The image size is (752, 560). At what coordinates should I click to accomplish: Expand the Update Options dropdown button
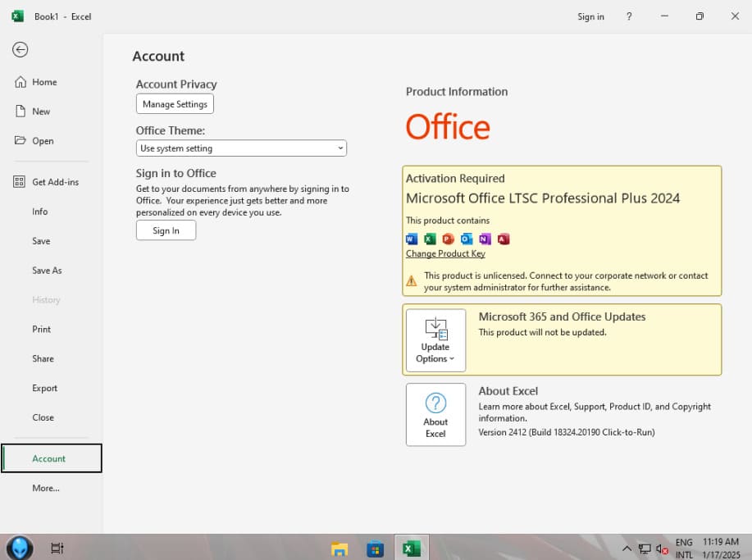(435, 340)
